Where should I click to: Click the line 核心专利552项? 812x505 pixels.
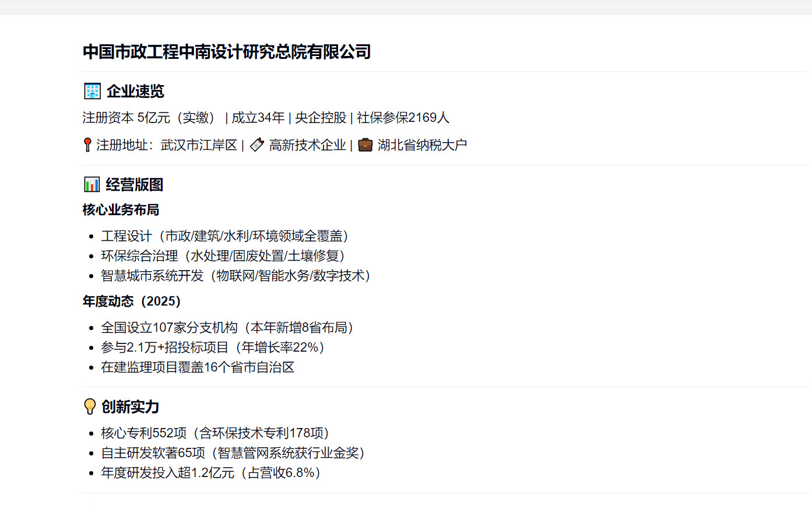click(215, 433)
